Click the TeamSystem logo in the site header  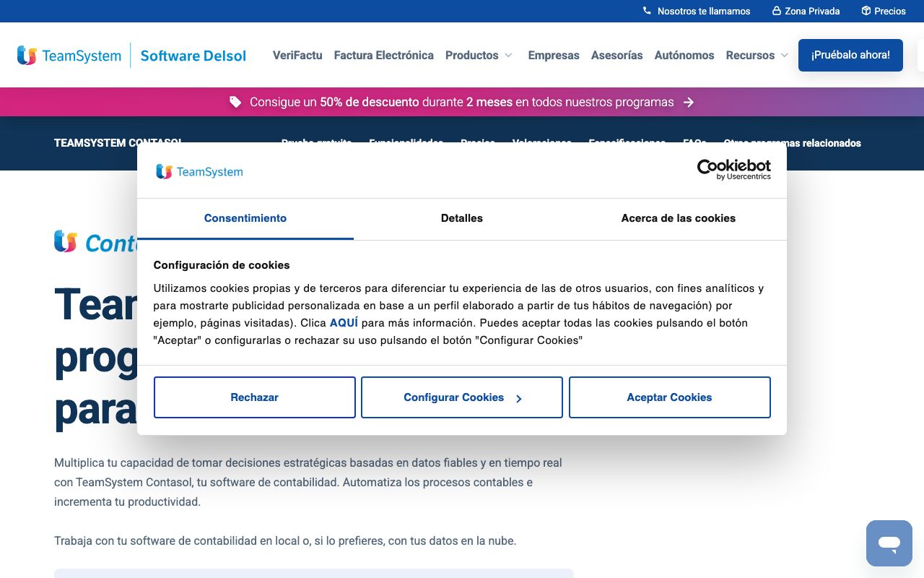(x=69, y=56)
